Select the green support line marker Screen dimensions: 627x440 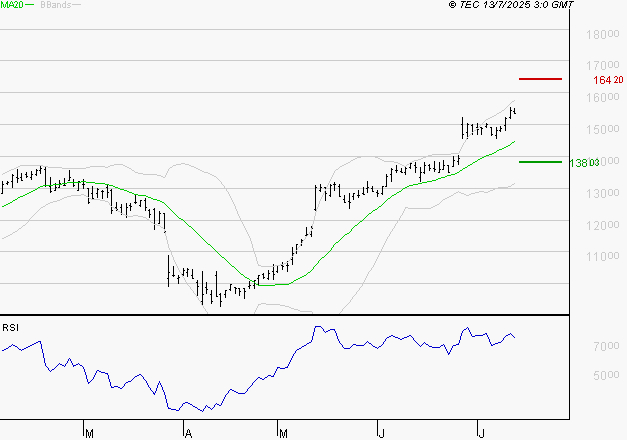(x=540, y=161)
